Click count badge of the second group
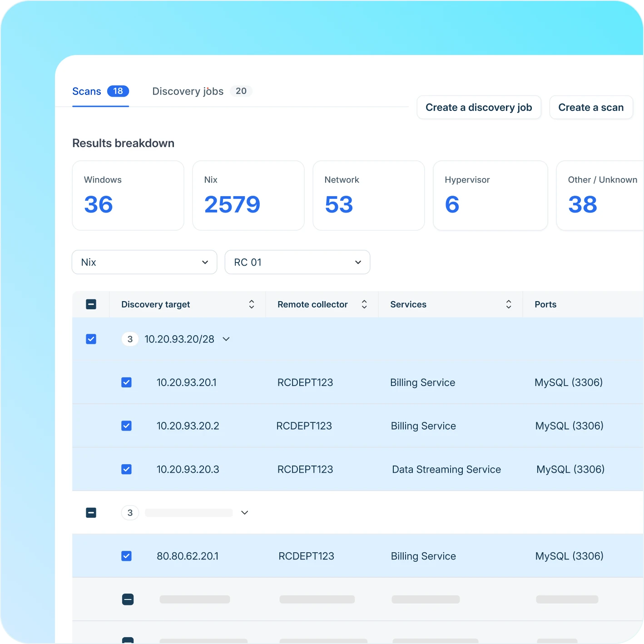Image resolution: width=644 pixels, height=644 pixels. pos(130,513)
